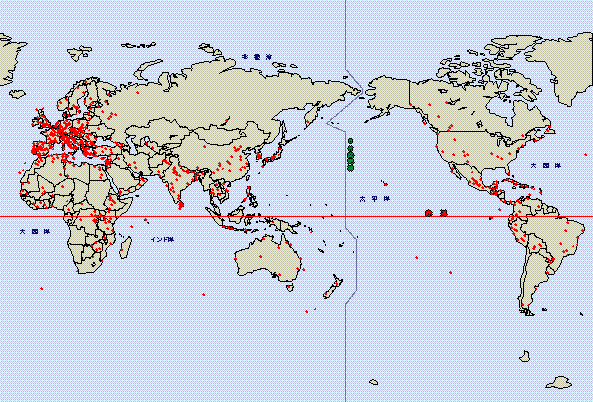
Task: Click on Madagascar island
Action: click(x=126, y=248)
